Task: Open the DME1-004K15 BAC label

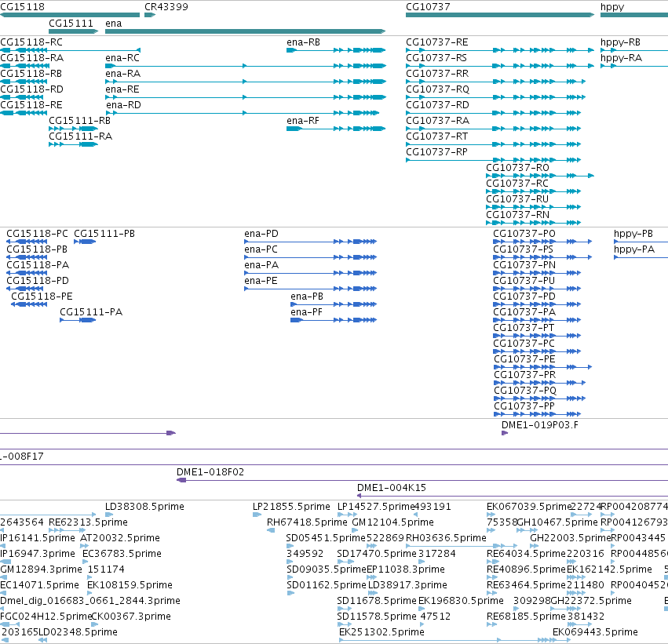Action: 391,488
